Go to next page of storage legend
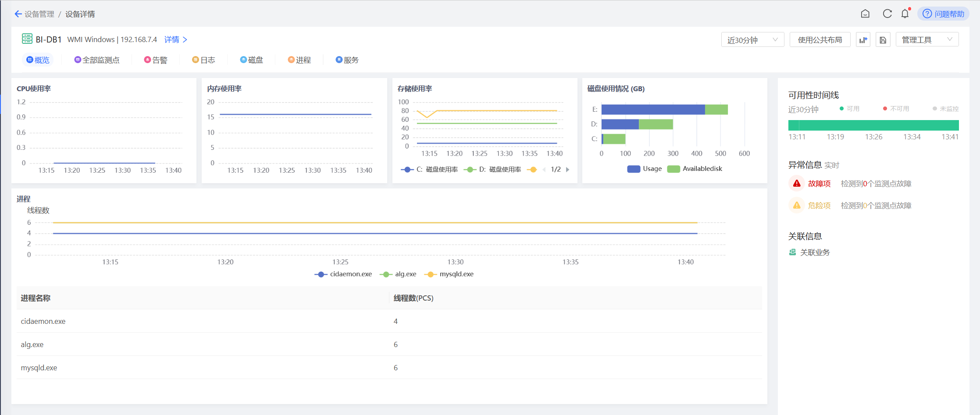 click(x=568, y=170)
